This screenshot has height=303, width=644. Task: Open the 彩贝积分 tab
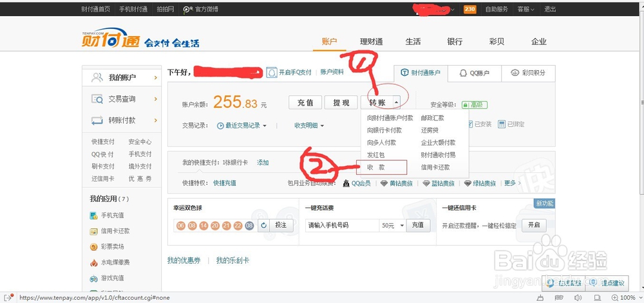point(528,73)
